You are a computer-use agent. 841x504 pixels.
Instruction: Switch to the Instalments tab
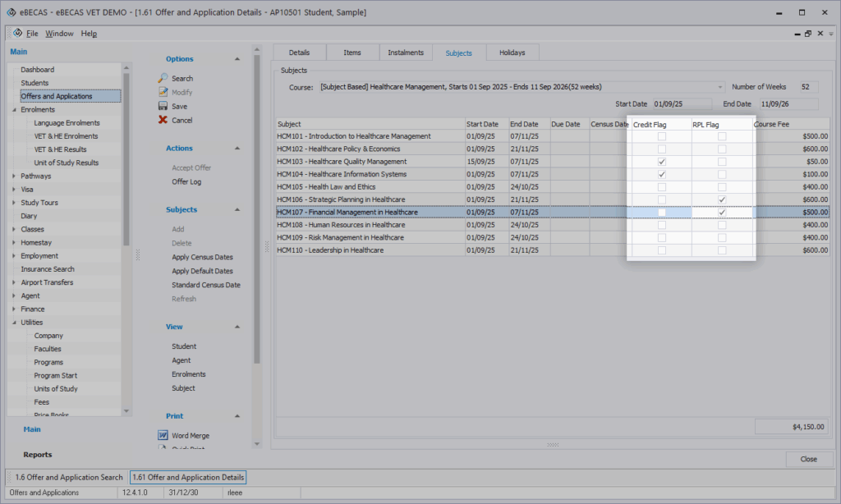406,53
